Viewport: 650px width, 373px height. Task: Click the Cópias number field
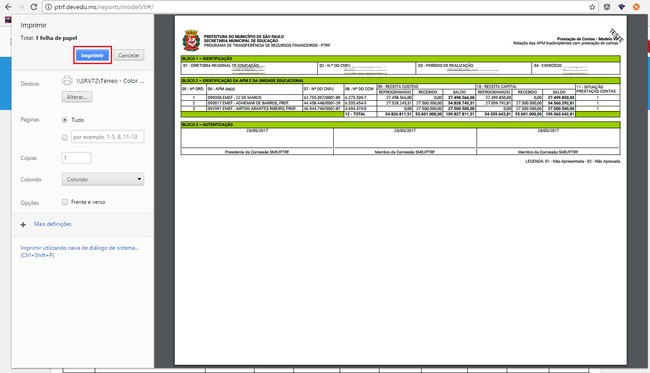76,158
